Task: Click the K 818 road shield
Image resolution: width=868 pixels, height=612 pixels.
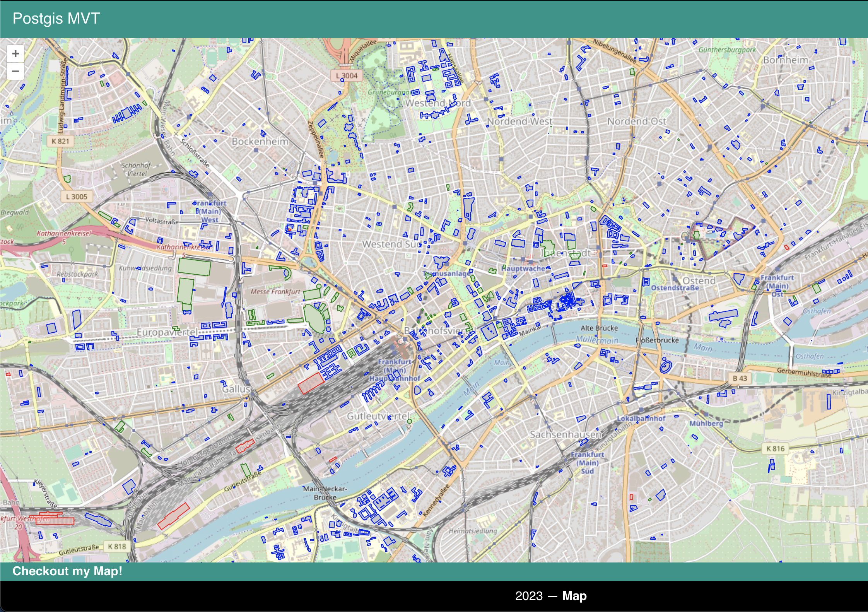Action: tap(117, 546)
